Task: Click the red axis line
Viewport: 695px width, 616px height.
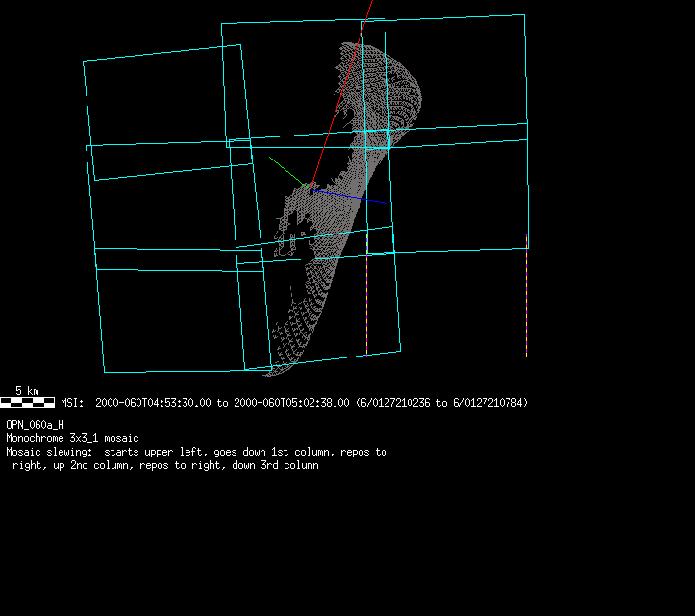Action: coord(342,94)
